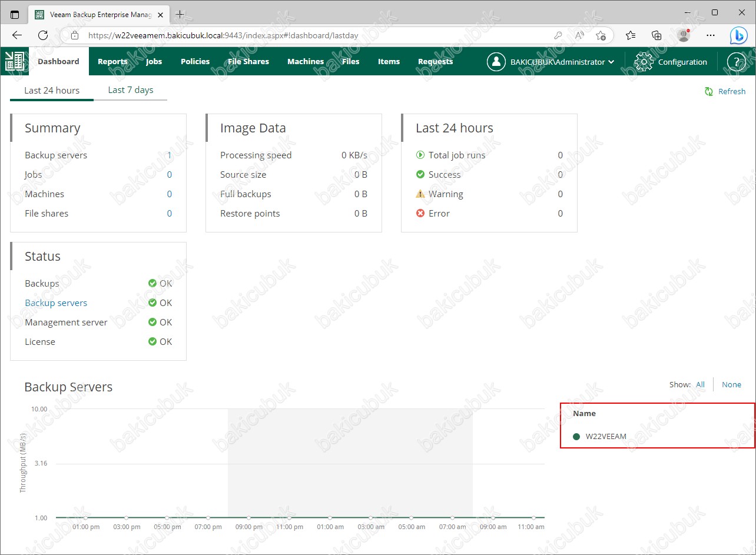Click the Machines count link
Screen dimensions: 756x555
pyautogui.click(x=170, y=194)
